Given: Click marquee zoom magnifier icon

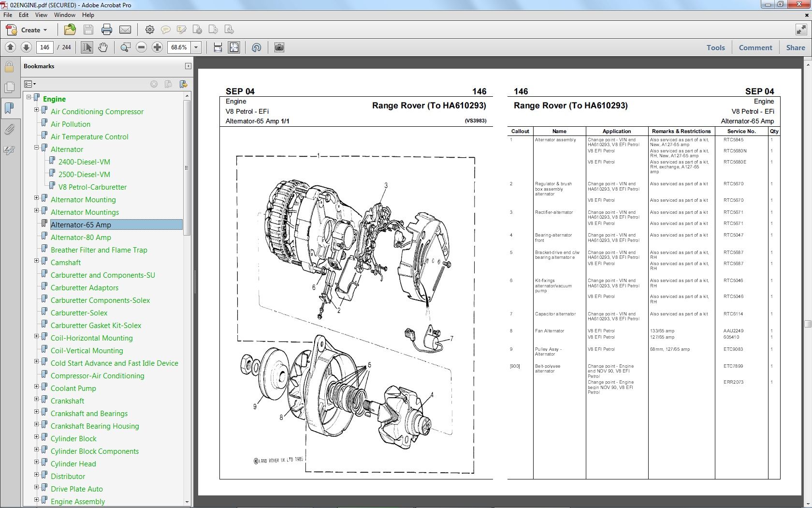Looking at the screenshot, I should 126,47.
